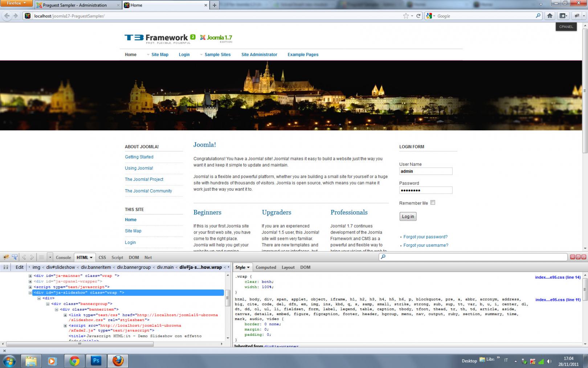Screen dimensions: 588x368
Task: Launch Google Chrome from the taskbar
Action: click(x=74, y=361)
